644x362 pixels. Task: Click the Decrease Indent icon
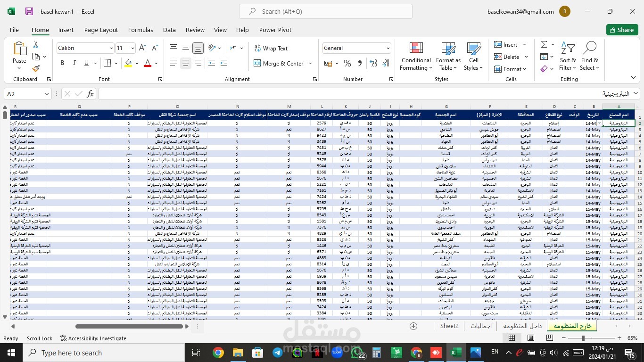(212, 63)
